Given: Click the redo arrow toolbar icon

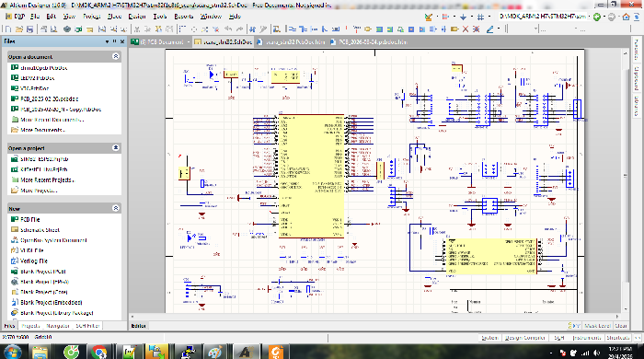Looking at the screenshot, I should [x=239, y=29].
